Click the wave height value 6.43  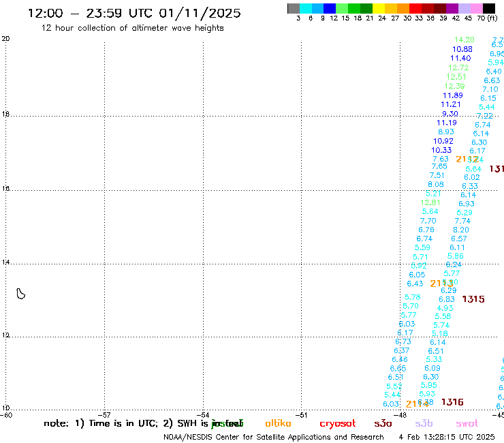coord(415,284)
